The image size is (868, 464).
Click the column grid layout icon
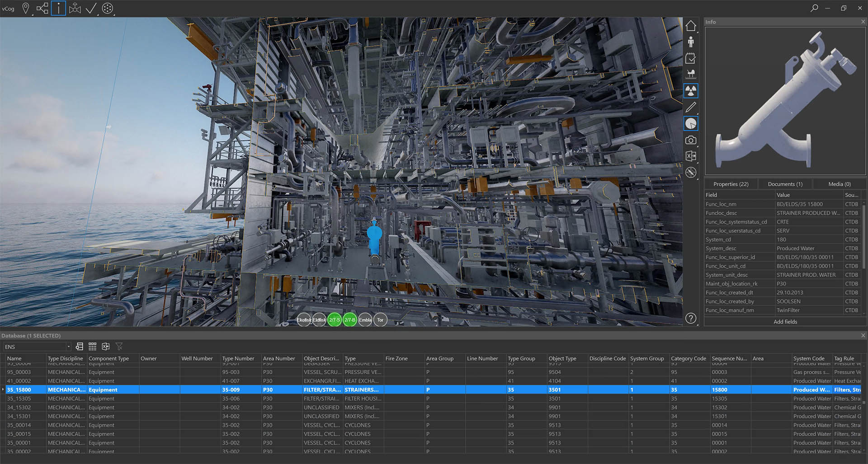tap(92, 347)
